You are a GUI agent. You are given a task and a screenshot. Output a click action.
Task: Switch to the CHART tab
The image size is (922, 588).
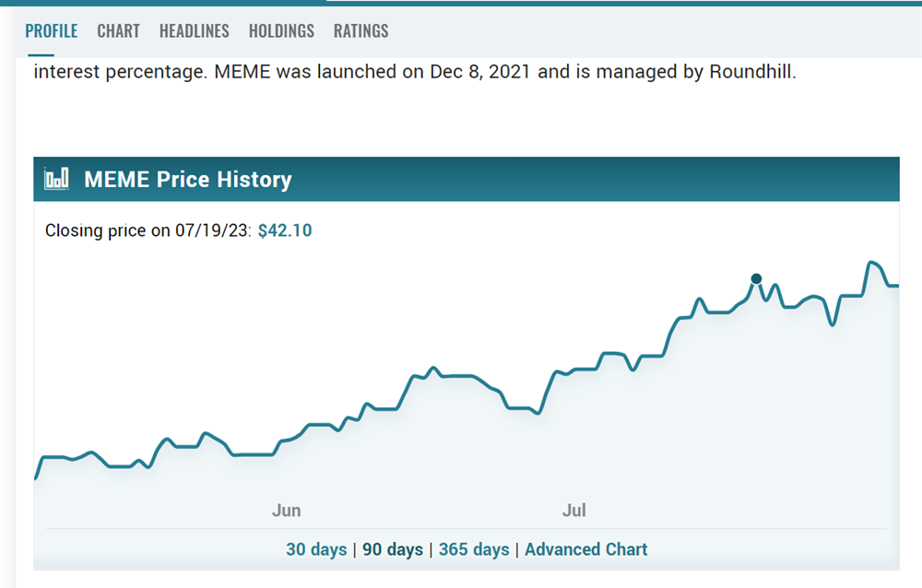click(118, 30)
